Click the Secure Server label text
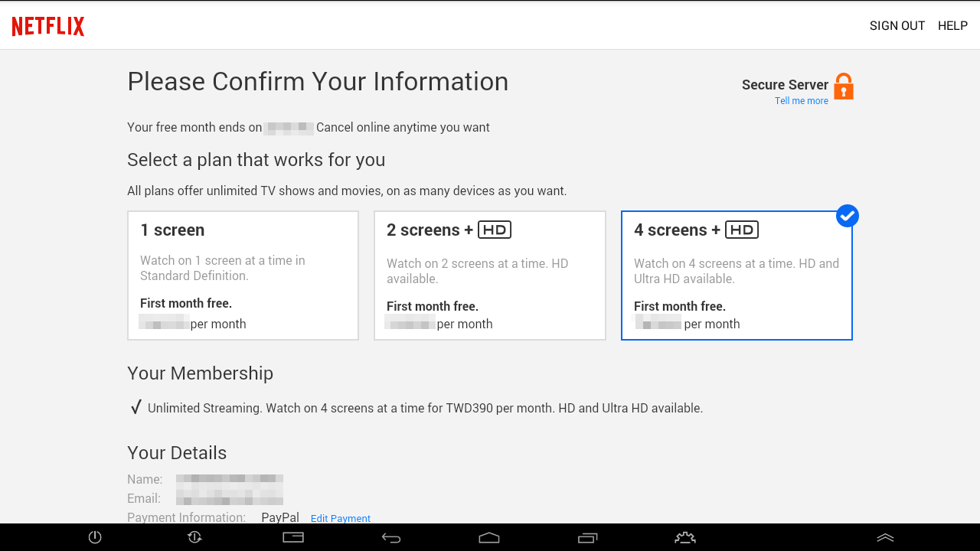The width and height of the screenshot is (980, 551). click(x=785, y=85)
